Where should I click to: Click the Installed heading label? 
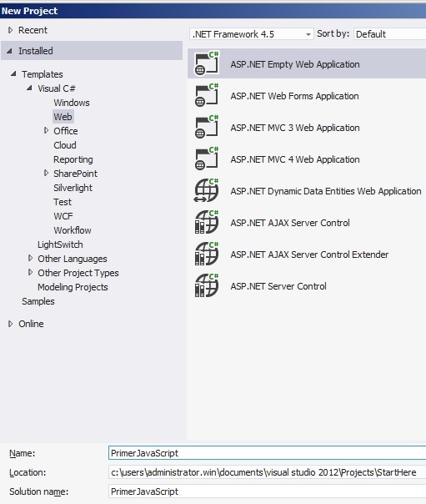click(x=36, y=51)
